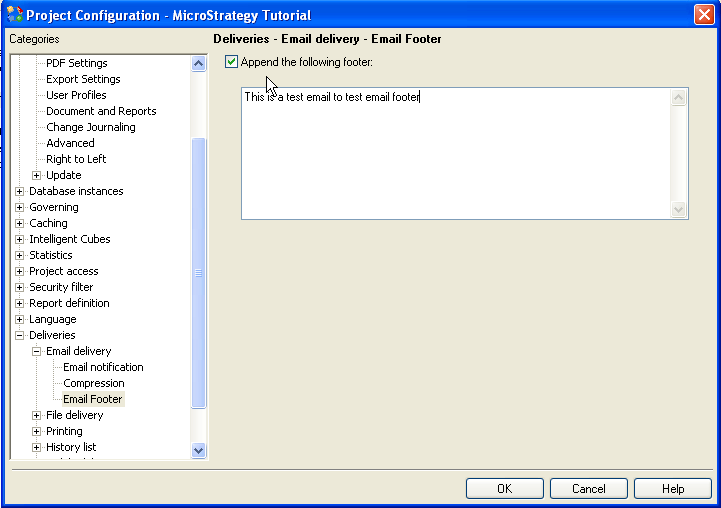Expand Security filter node
This screenshot has width=721, height=508.
[x=19, y=287]
